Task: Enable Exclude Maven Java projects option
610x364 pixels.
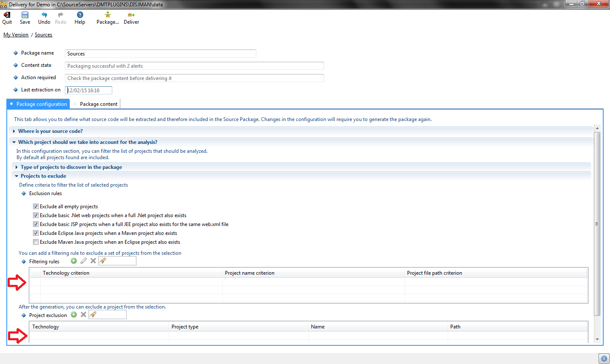Action: click(36, 242)
